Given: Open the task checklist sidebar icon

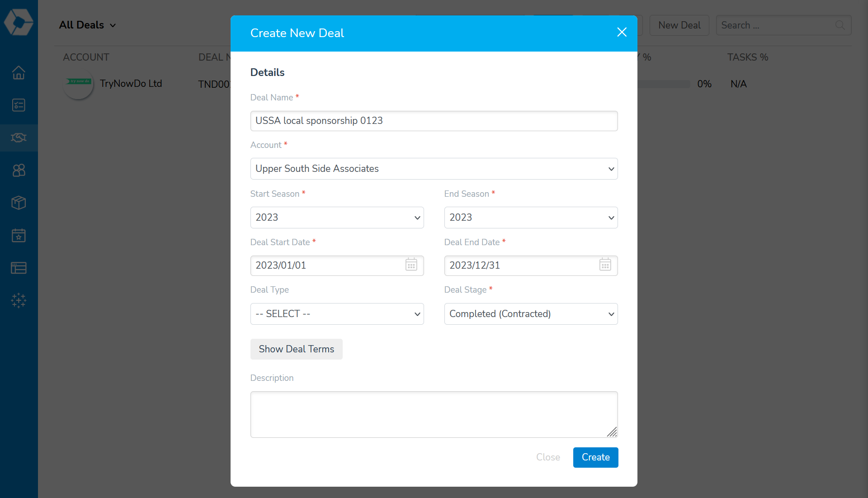Looking at the screenshot, I should tap(19, 105).
